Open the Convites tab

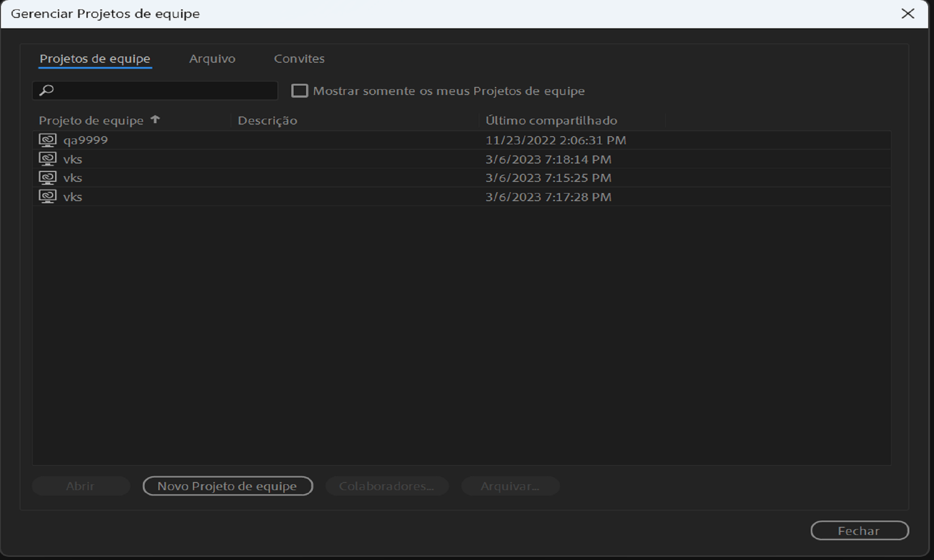[299, 59]
